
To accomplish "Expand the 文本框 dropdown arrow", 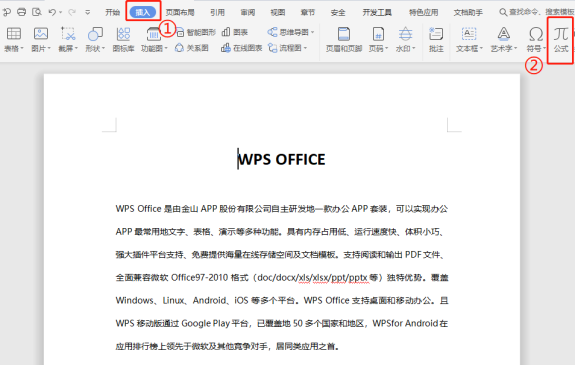I will click(x=481, y=48).
